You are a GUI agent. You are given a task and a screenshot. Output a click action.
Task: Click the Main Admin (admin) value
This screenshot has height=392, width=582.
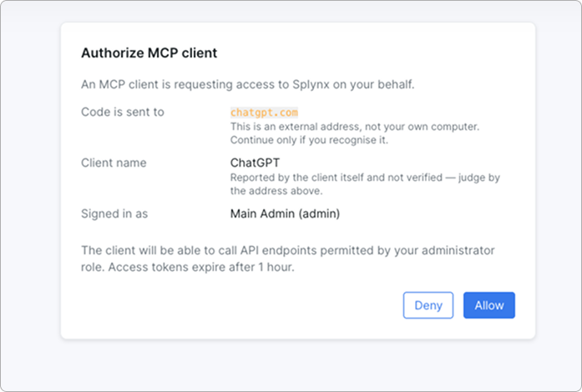coord(285,214)
